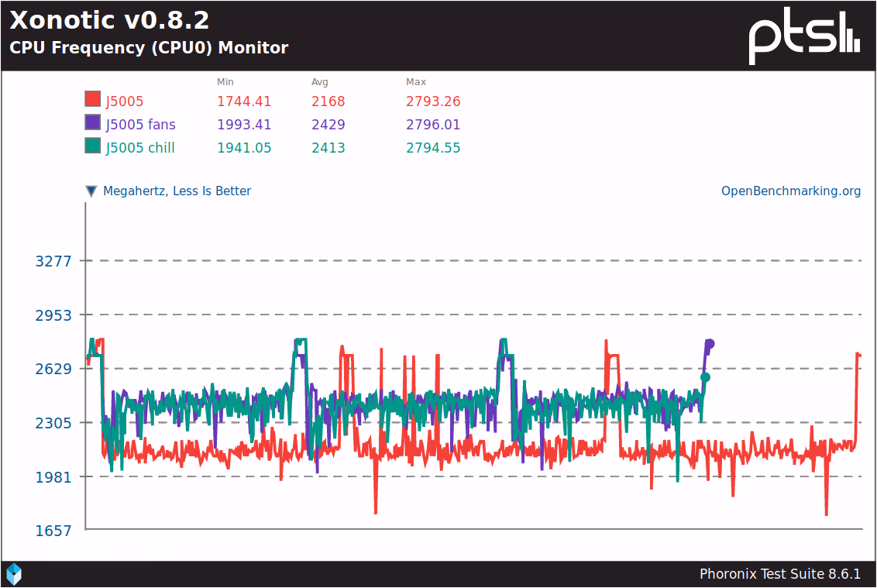Click the Min column header
Screen dimensions: 877x588
pos(225,82)
